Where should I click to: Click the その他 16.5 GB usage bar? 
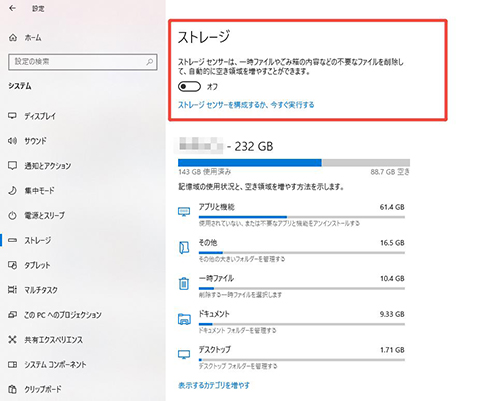302,253
